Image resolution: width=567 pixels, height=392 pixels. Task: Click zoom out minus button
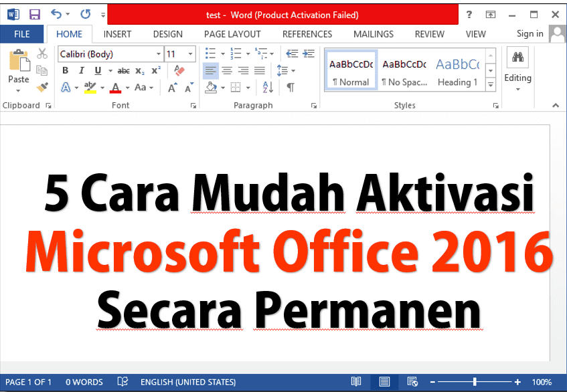pos(432,382)
